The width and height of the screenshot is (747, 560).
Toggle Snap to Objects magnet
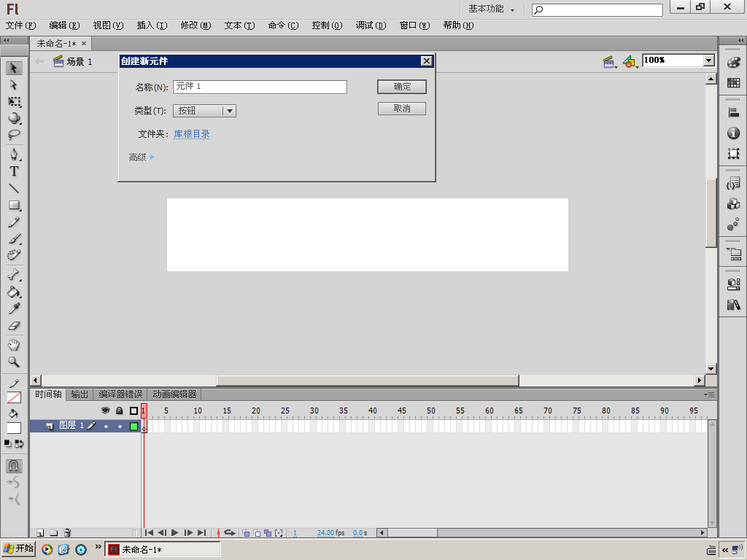coord(14,466)
